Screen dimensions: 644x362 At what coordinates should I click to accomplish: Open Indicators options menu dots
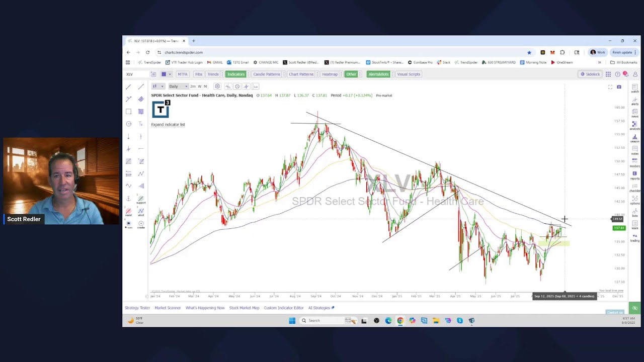click(248, 74)
